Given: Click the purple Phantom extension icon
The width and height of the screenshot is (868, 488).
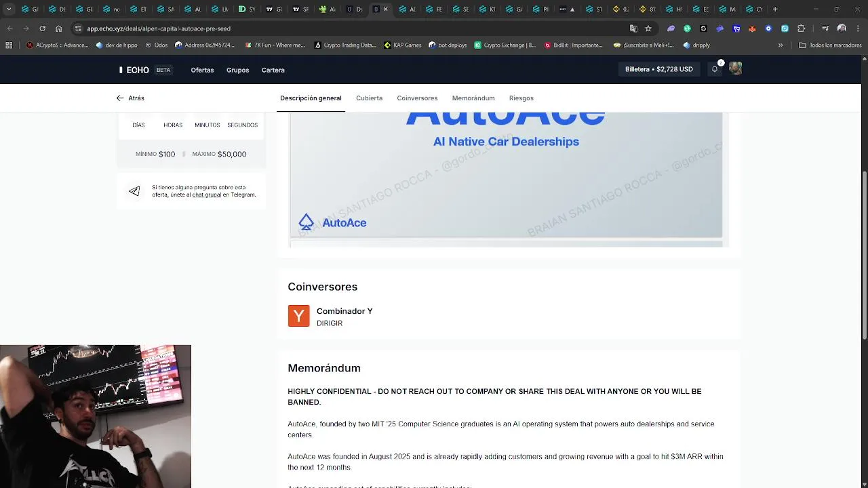Looking at the screenshot, I should coord(671,28).
